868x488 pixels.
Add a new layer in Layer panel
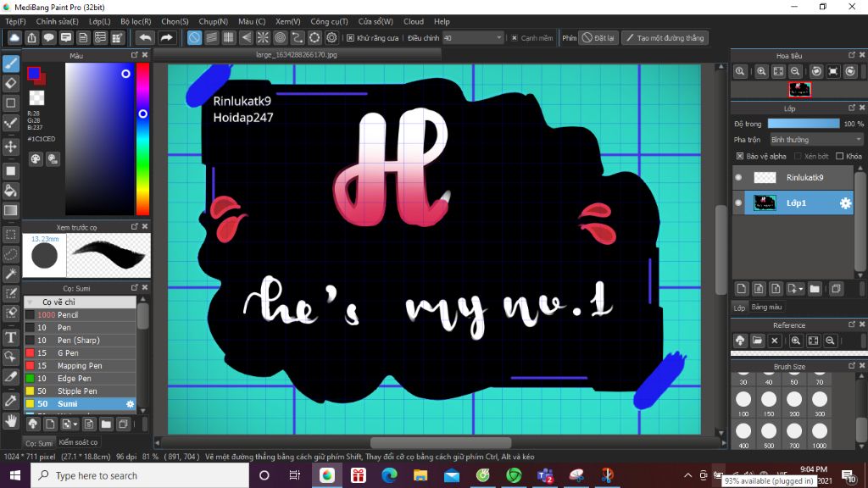pyautogui.click(x=741, y=289)
